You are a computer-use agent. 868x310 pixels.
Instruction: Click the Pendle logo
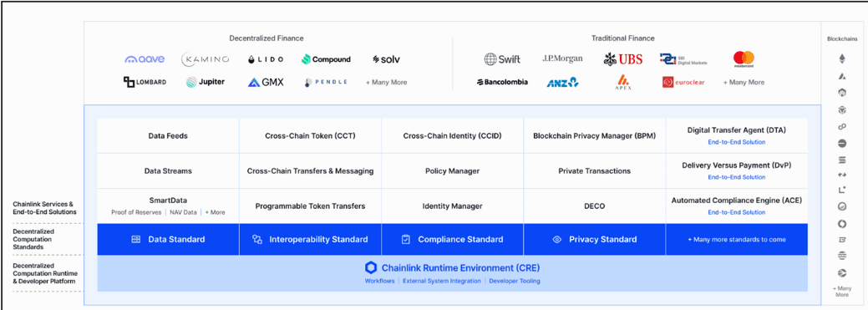pyautogui.click(x=326, y=83)
